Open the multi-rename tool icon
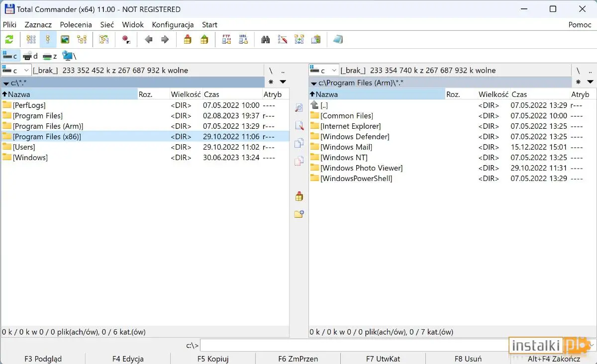 click(x=283, y=40)
